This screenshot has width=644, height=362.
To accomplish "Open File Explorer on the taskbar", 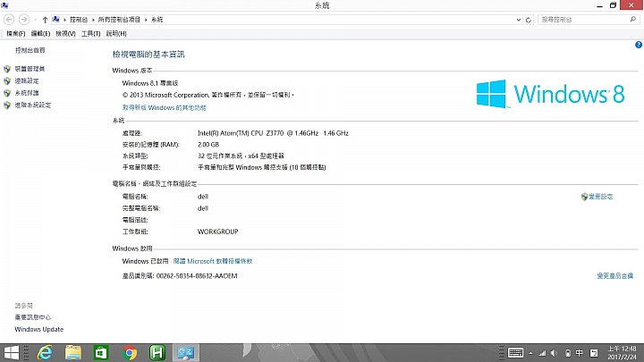I will pos(73,352).
